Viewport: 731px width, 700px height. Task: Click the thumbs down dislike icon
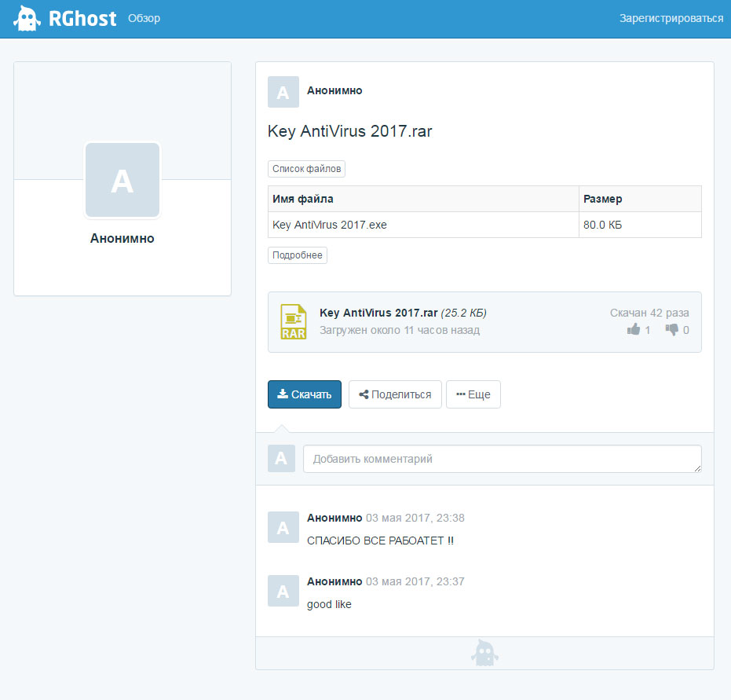point(672,330)
